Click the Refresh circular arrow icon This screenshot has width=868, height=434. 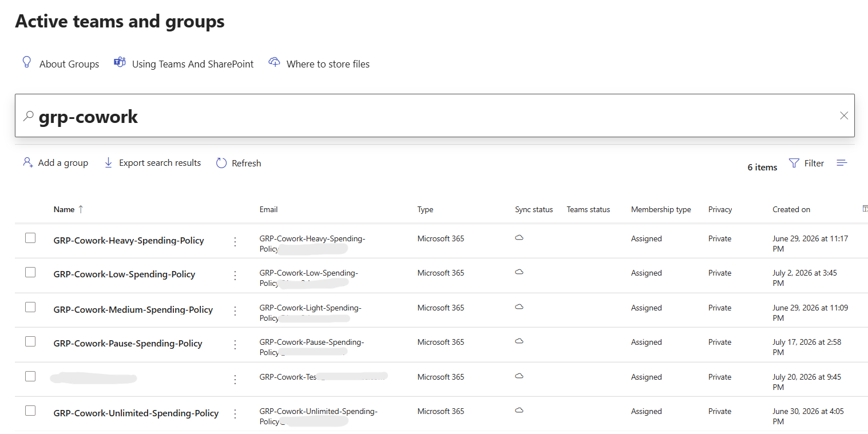[221, 163]
